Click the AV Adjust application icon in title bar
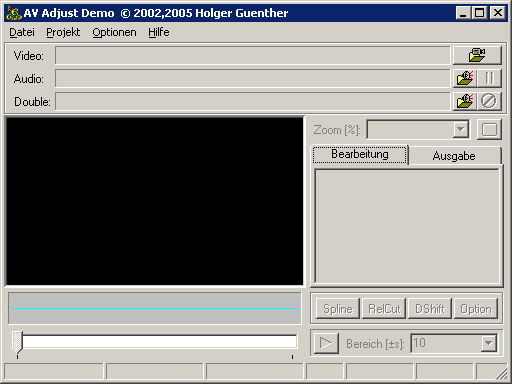 (x=14, y=13)
